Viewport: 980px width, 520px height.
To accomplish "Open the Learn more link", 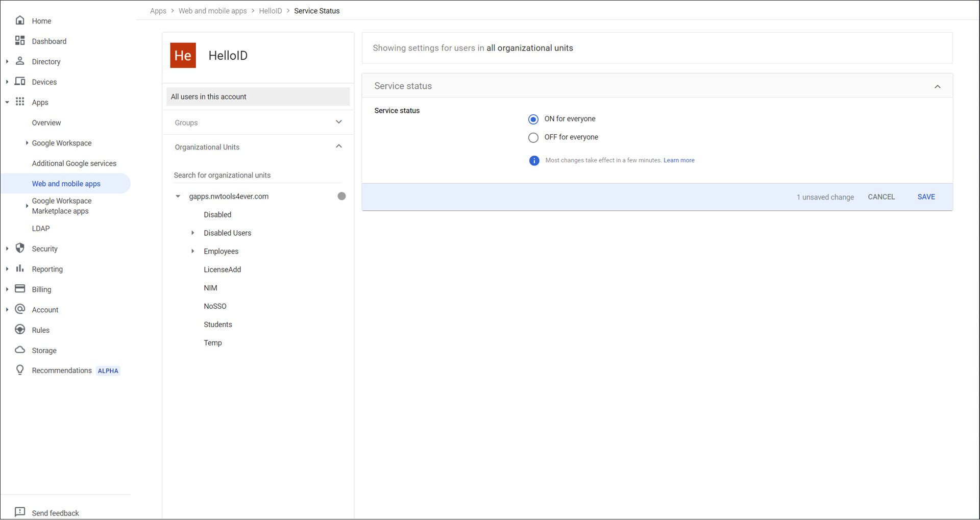I will (679, 161).
